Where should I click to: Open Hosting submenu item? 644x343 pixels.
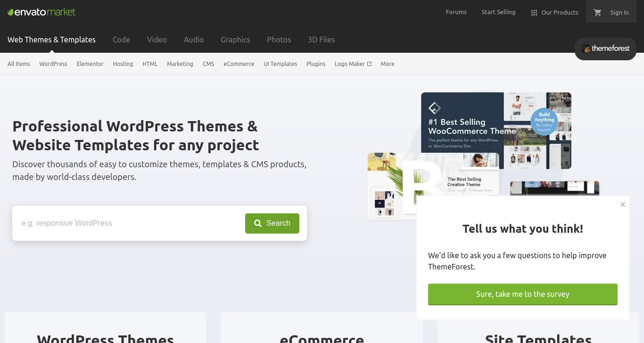pyautogui.click(x=123, y=64)
